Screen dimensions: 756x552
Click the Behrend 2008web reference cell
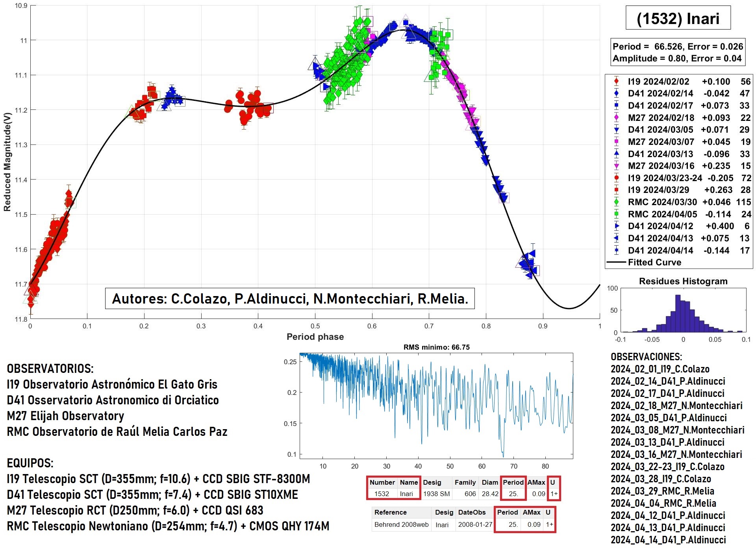tap(401, 524)
